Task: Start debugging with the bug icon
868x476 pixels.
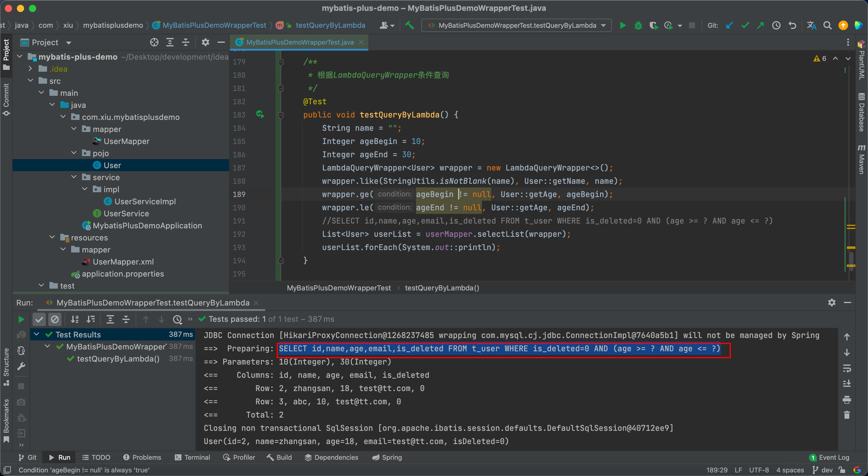Action: tap(638, 25)
